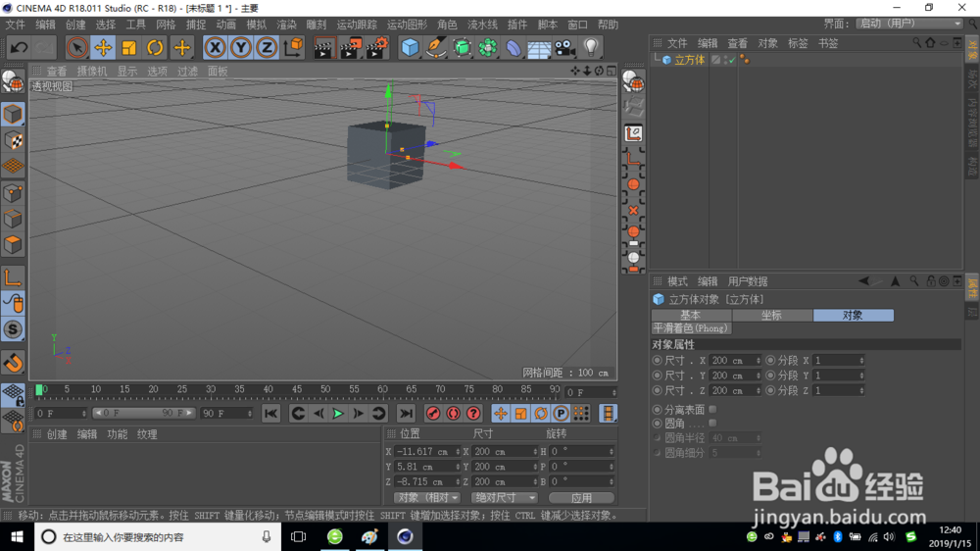Click the Undo arrow icon
Viewport: 980px width, 551px height.
(x=19, y=47)
